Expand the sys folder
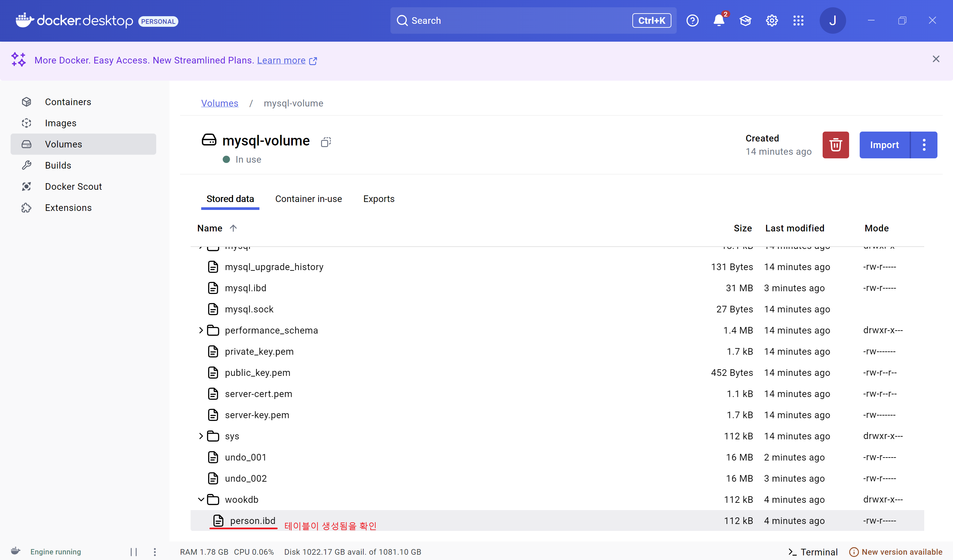The image size is (953, 560). pyautogui.click(x=201, y=436)
